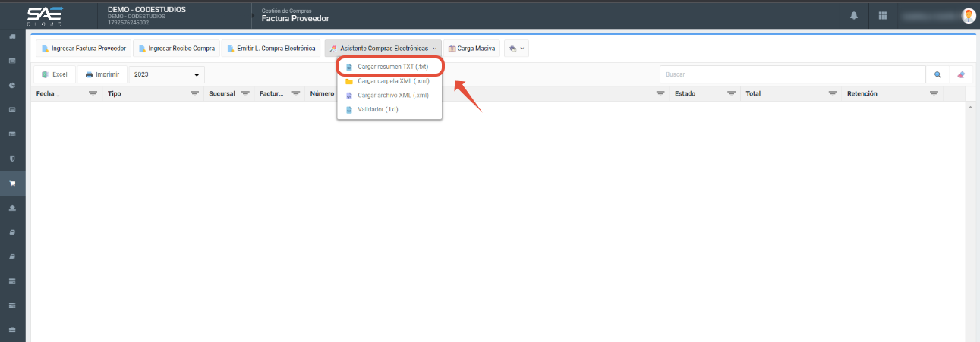Sort by the Total column header
This screenshot has height=342, width=980.
point(753,94)
